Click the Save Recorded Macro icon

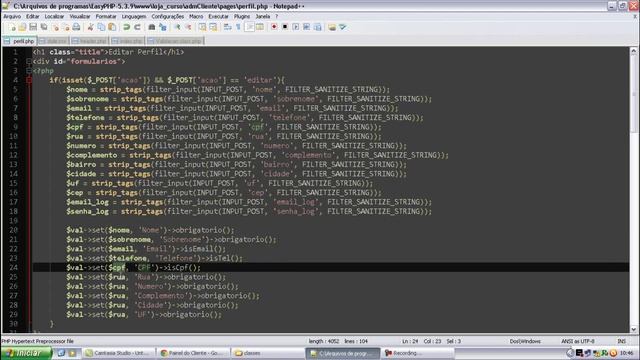coord(317,27)
